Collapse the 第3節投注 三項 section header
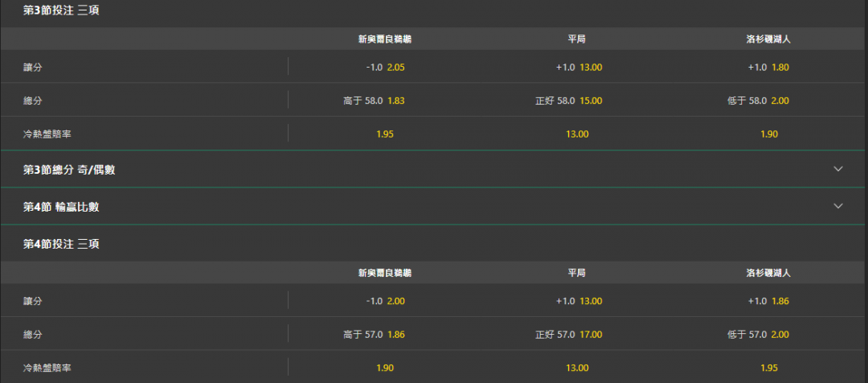Viewport: 868px width, 383px height. [434, 11]
